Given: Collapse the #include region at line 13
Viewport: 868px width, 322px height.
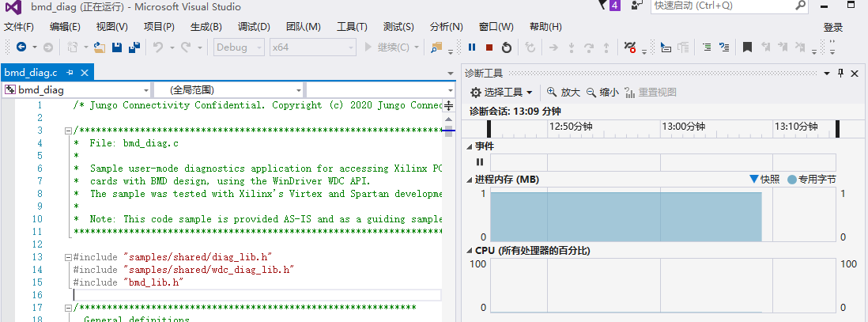Looking at the screenshot, I should [68, 257].
